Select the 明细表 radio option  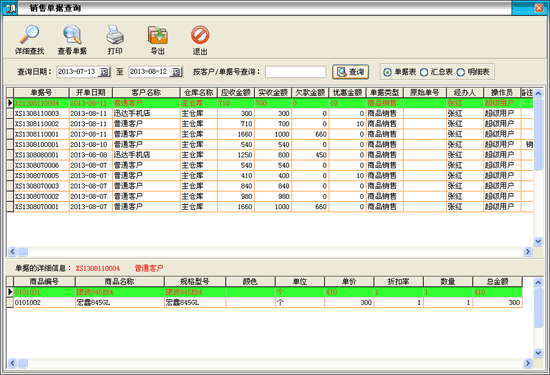pos(461,72)
